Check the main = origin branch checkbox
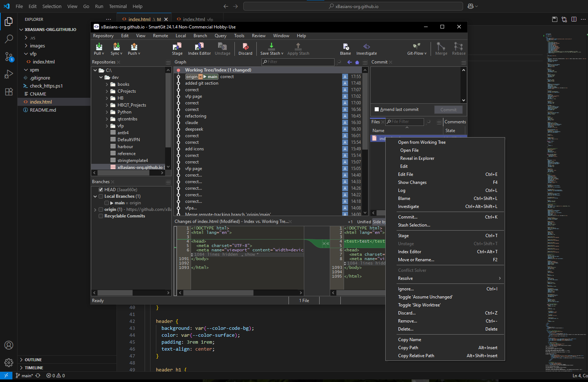 click(x=107, y=203)
